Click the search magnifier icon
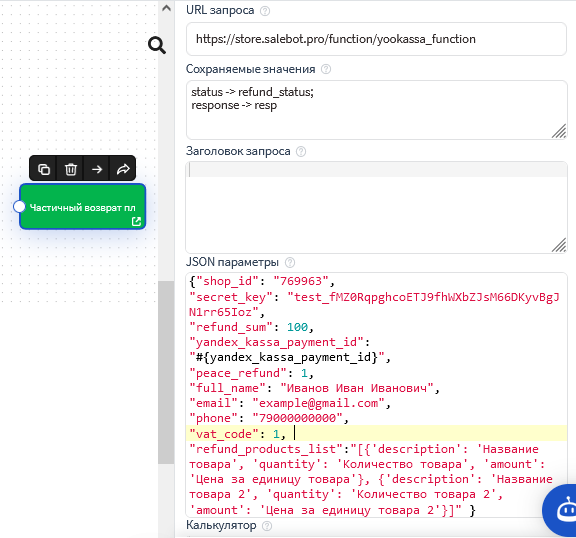The width and height of the screenshot is (576, 538). pos(157,45)
